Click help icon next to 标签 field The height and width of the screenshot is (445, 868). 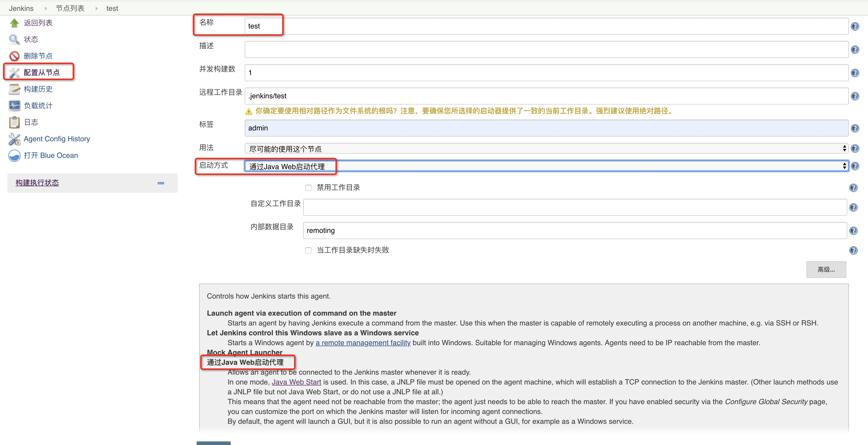(x=855, y=128)
